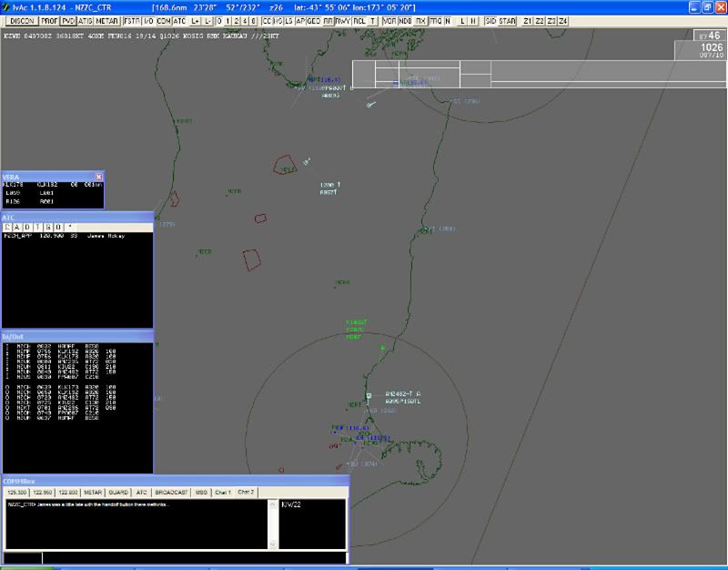Select the Z4 zoom preset
The image size is (728, 570).
click(x=563, y=20)
